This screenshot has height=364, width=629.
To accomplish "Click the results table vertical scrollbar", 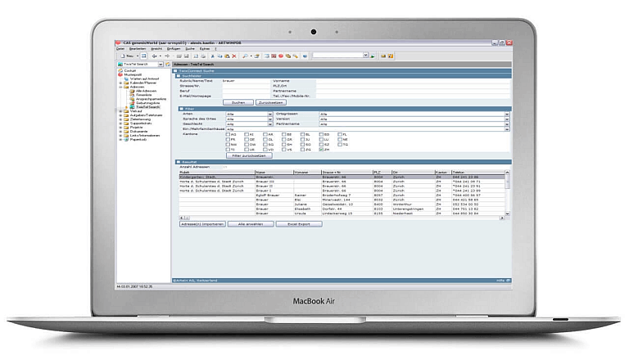I will pos(507,193).
